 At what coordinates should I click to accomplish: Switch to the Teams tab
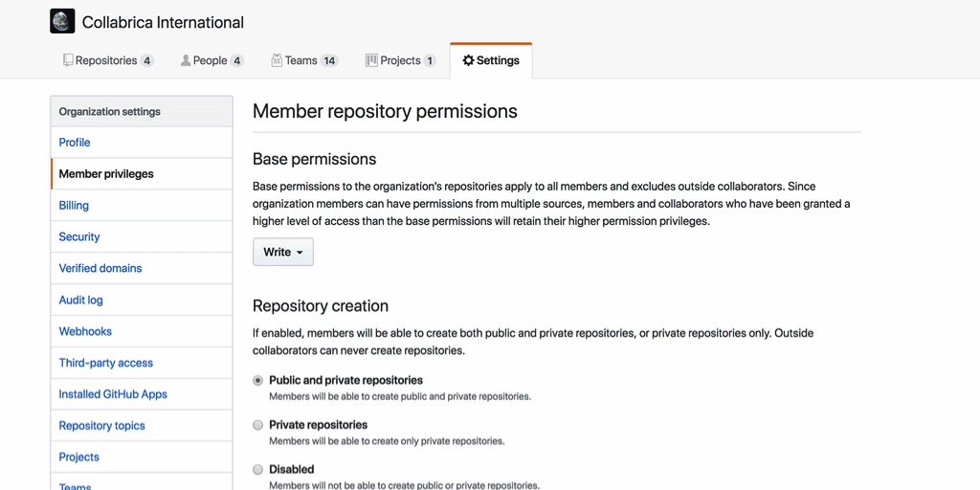(301, 60)
